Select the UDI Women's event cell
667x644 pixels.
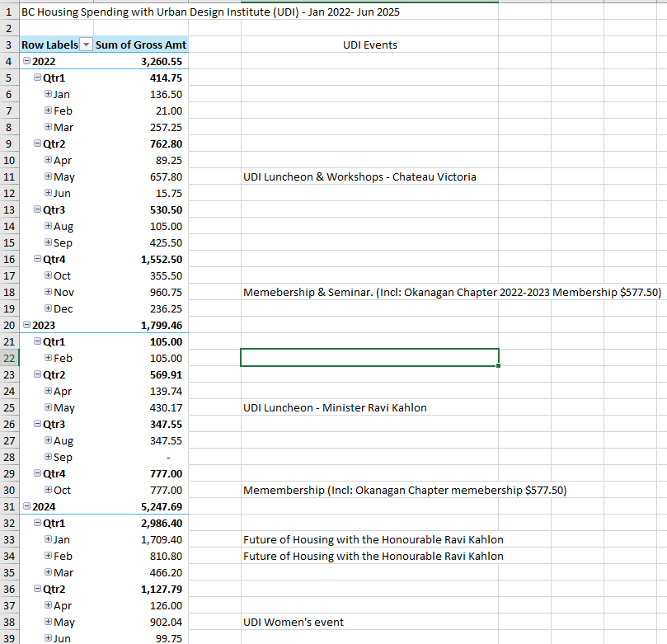[293, 623]
